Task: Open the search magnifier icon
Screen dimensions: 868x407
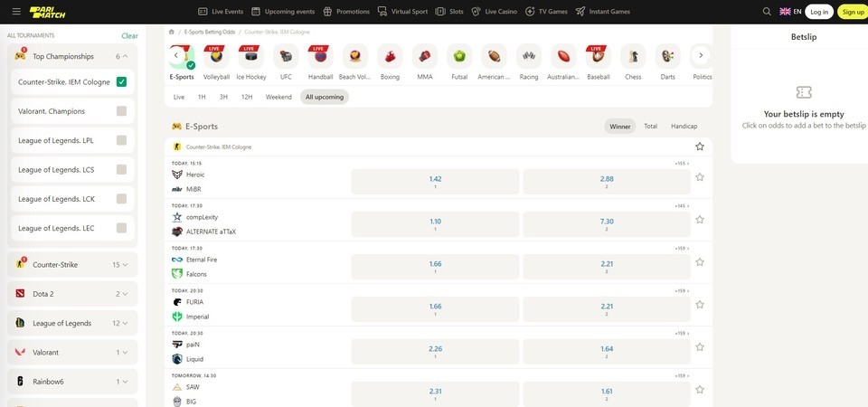Action: (x=767, y=11)
